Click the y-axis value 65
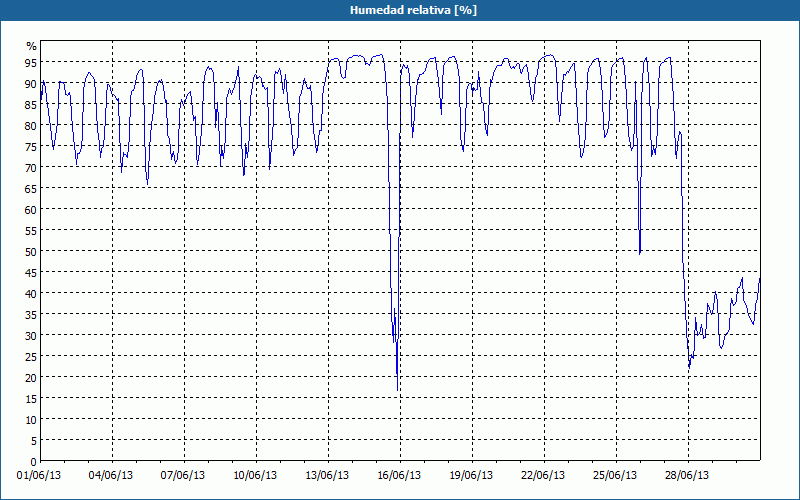Screen dimensions: 800x500 click(31, 189)
